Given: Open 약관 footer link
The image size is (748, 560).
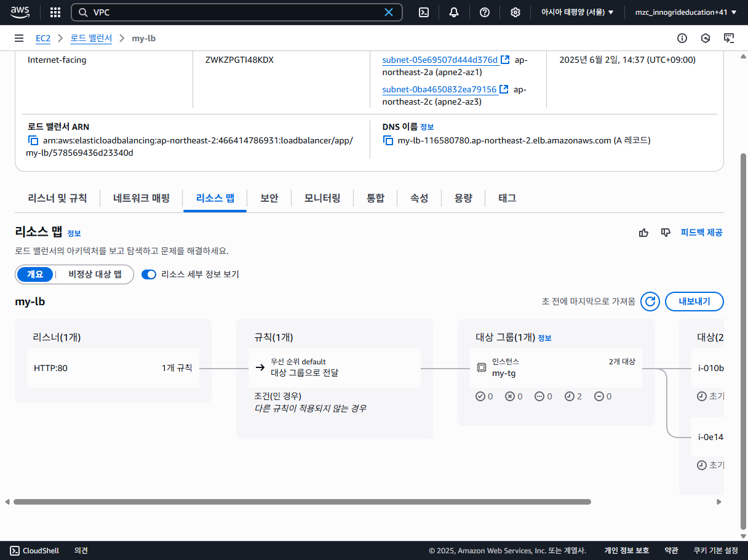Looking at the screenshot, I should coord(671,551).
